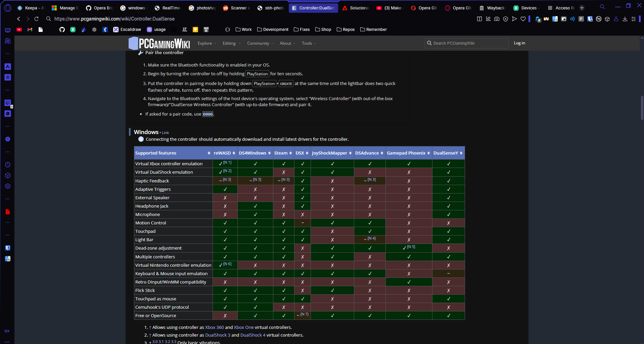
Task: Expand the About menu
Action: (x=287, y=43)
